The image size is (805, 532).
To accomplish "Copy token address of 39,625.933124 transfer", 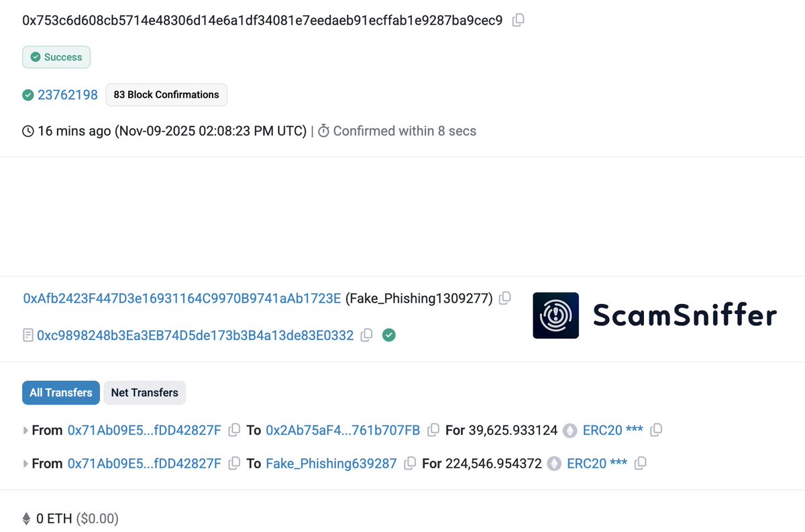I will pos(656,430).
